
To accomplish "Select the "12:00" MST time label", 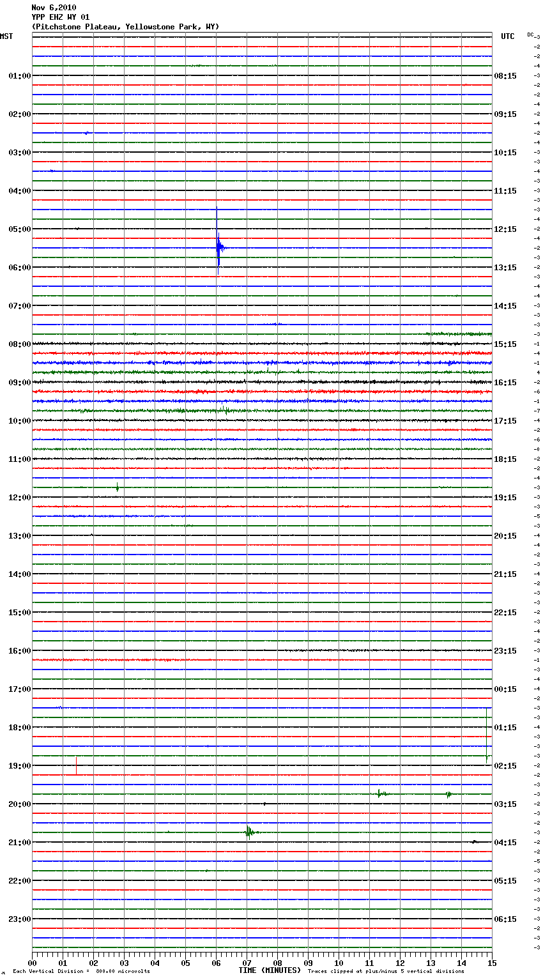I will [20, 498].
